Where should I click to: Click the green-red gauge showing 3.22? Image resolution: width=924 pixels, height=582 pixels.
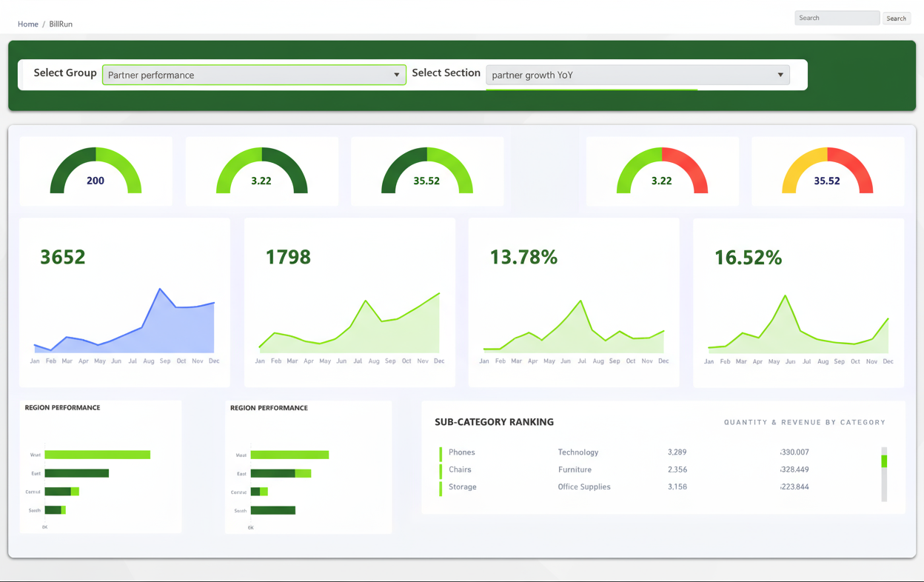(662, 172)
